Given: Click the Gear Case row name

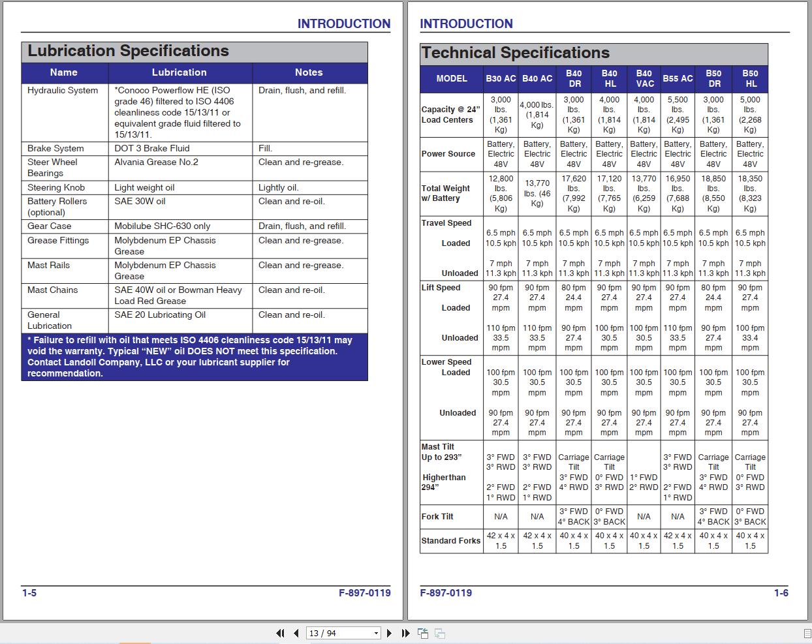Looking at the screenshot, I should pyautogui.click(x=50, y=226).
